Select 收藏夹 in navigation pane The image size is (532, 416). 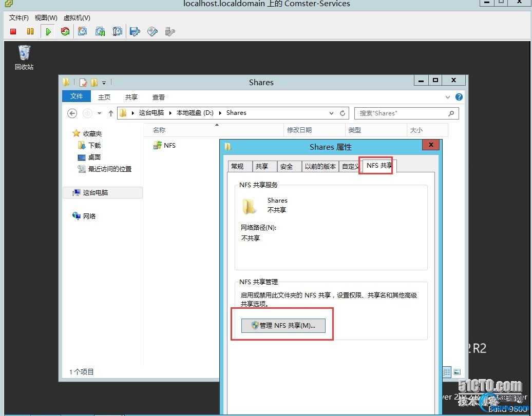coord(92,133)
